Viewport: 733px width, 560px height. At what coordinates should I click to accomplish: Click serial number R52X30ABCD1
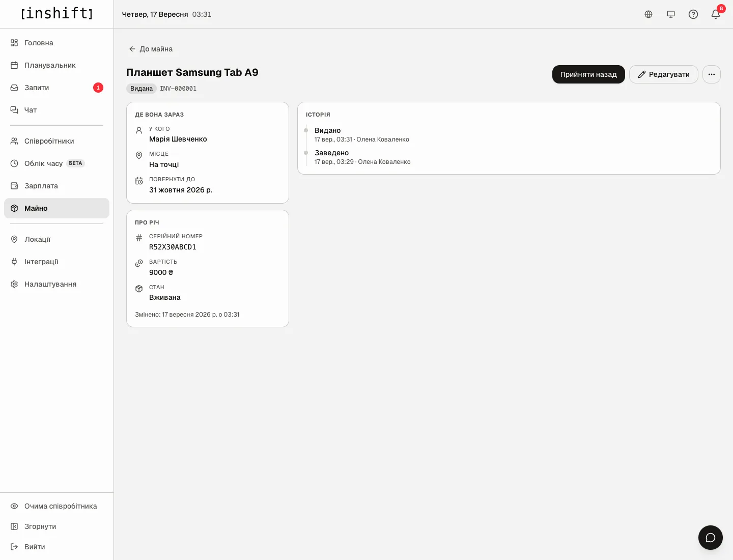tap(173, 247)
